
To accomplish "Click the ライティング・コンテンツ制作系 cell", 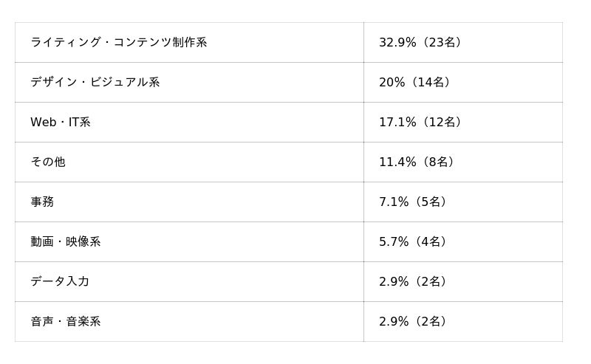I will (118, 43).
